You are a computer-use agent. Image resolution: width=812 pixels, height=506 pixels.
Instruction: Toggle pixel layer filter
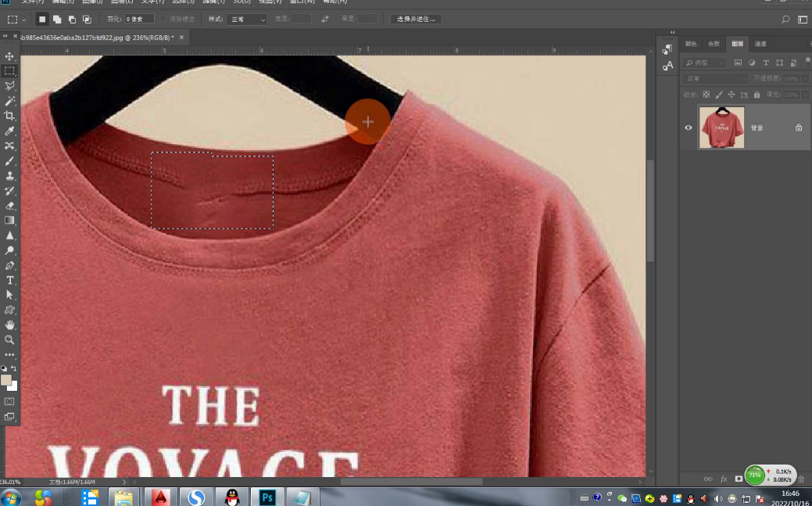pos(738,63)
